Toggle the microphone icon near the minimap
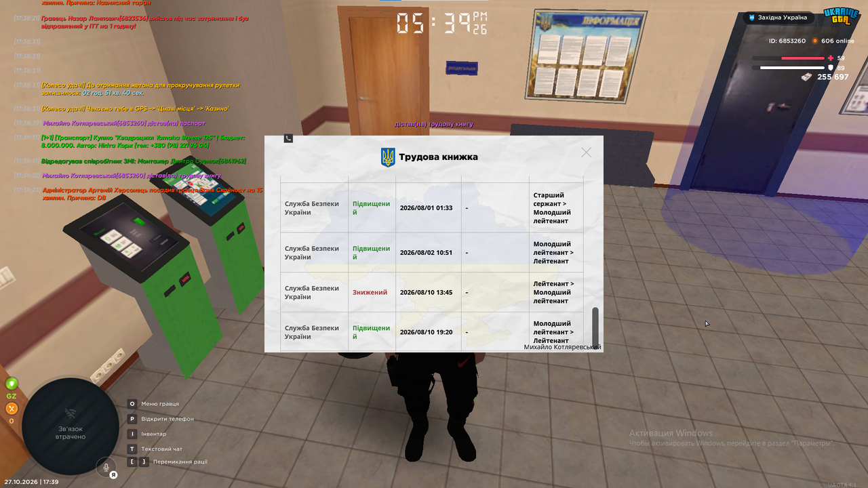The height and width of the screenshot is (488, 868). [x=106, y=466]
